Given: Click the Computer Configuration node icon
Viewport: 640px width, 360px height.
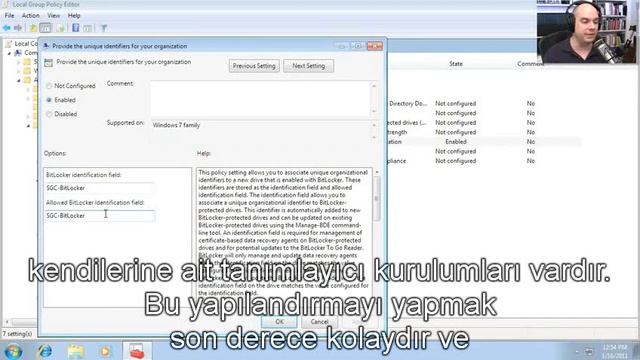Looking at the screenshot, I should [x=18, y=53].
